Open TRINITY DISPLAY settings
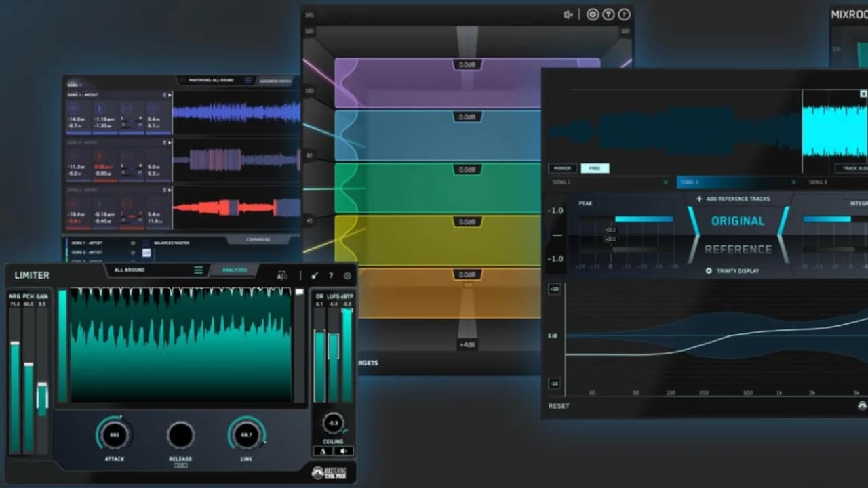Image resolution: width=868 pixels, height=488 pixels. [732, 271]
